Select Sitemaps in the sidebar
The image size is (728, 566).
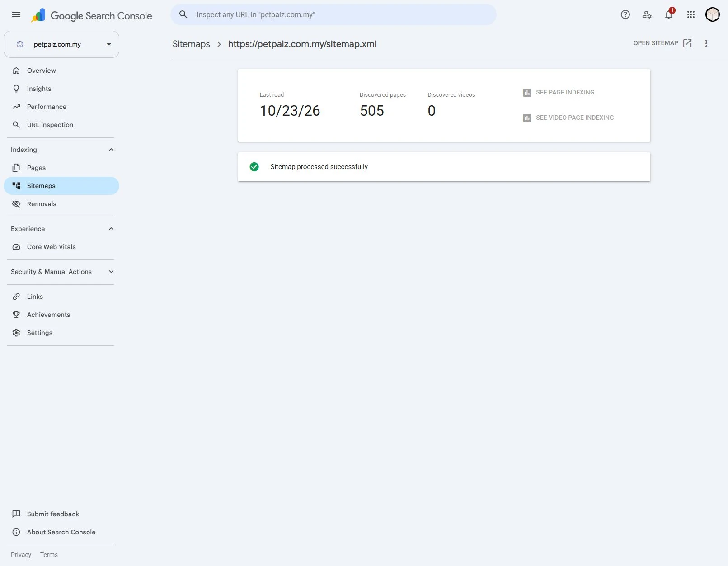click(61, 186)
